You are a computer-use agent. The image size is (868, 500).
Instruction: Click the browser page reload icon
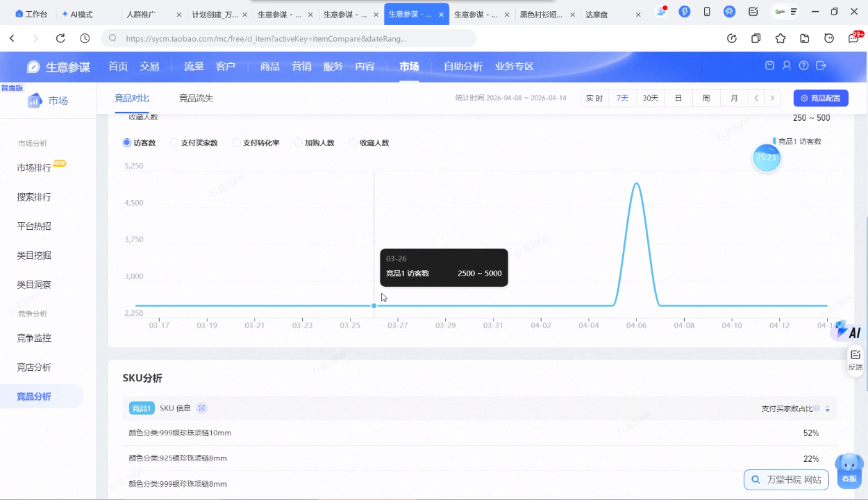pyautogui.click(x=60, y=38)
